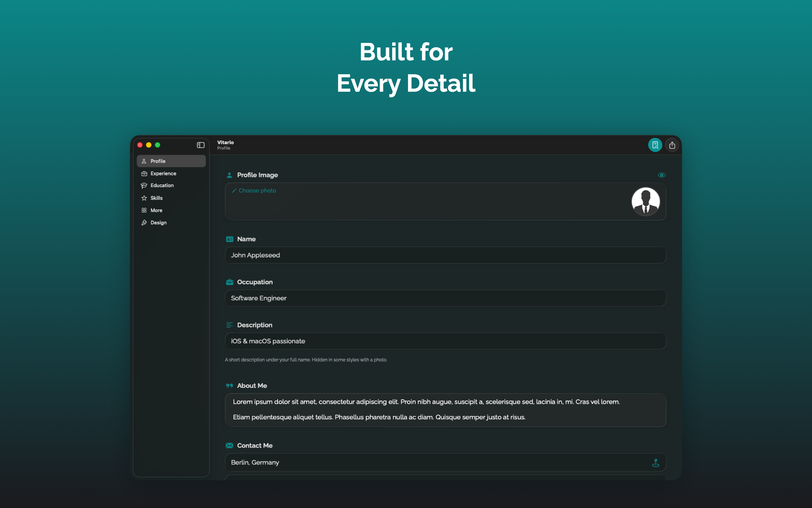Edit the Berlin, Germany location field

(x=445, y=462)
